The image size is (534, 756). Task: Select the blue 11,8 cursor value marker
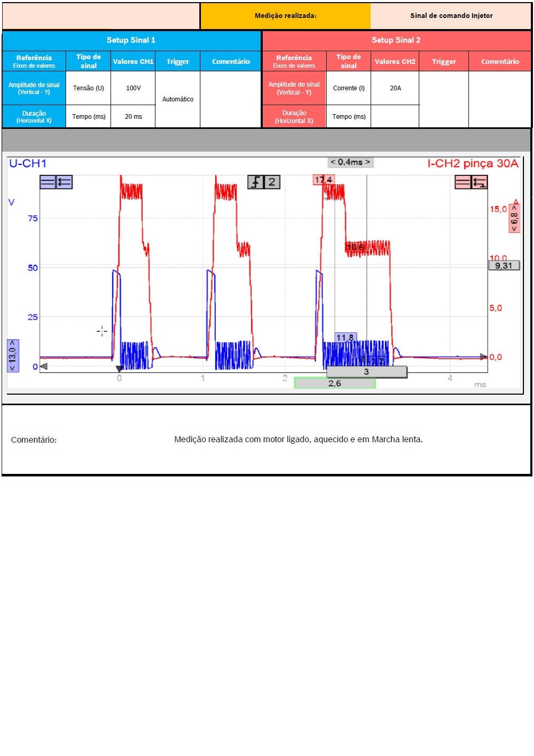click(345, 337)
